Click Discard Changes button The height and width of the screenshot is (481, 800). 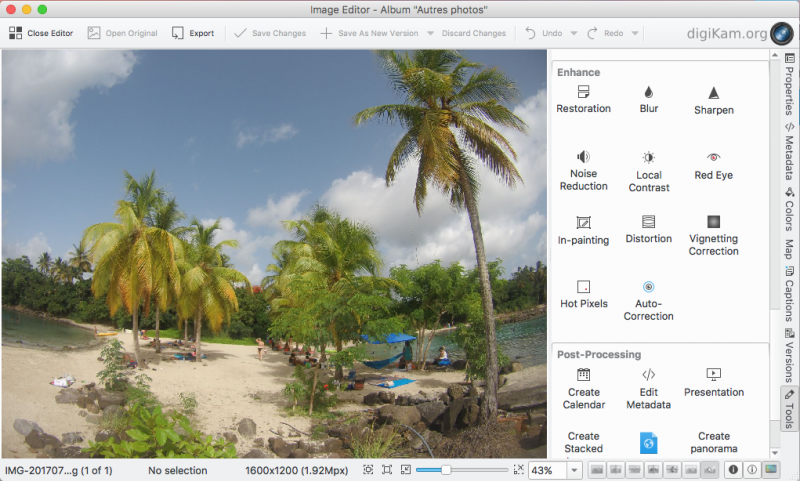pos(474,33)
